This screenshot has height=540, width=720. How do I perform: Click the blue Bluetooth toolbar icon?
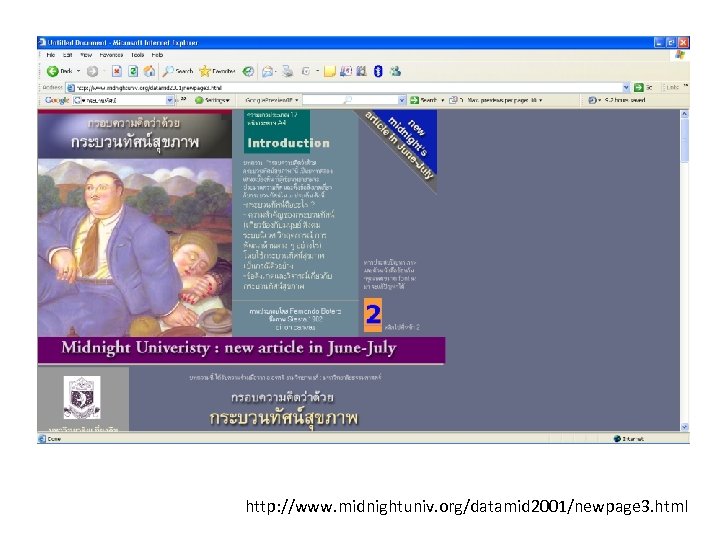(378, 71)
